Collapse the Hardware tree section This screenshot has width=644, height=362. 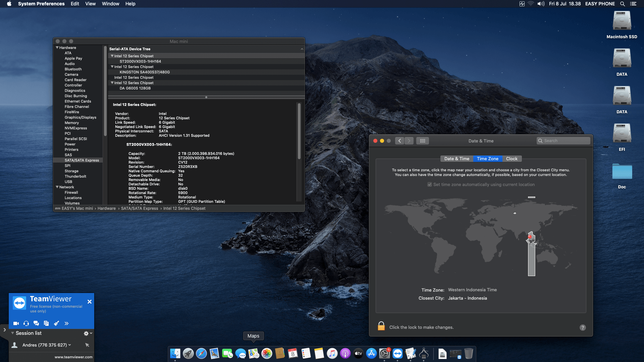pos(57,48)
